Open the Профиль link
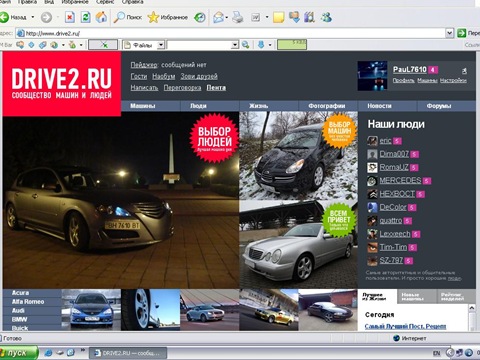This screenshot has height=360, width=480. 403,80
